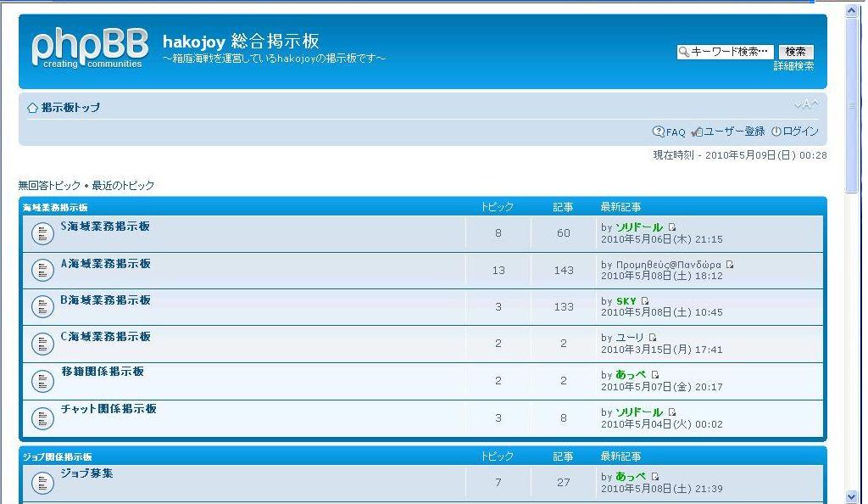View latest post icon by Προμηθεύς@Πανδώρα
868x504 pixels.
tap(730, 265)
